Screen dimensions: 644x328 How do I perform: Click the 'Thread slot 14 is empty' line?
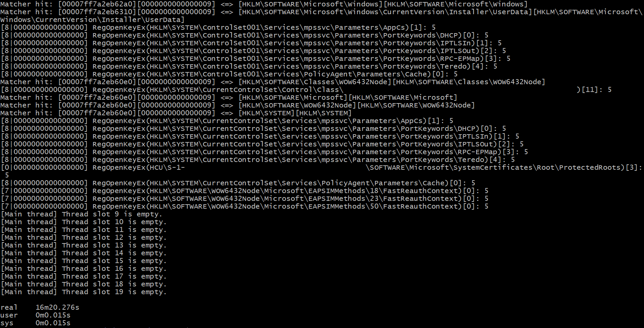coord(84,253)
